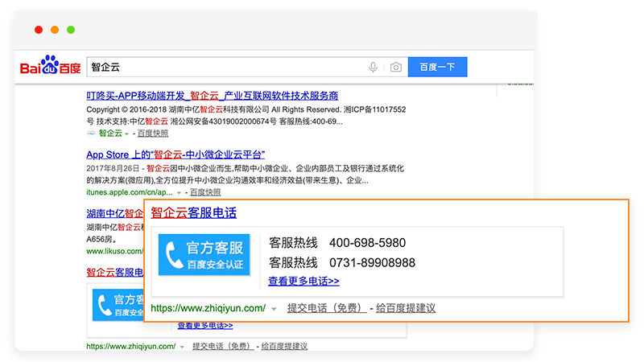This screenshot has width=644, height=362.
Task: Click the background 查看更多电话>> link
Action: tap(205, 326)
